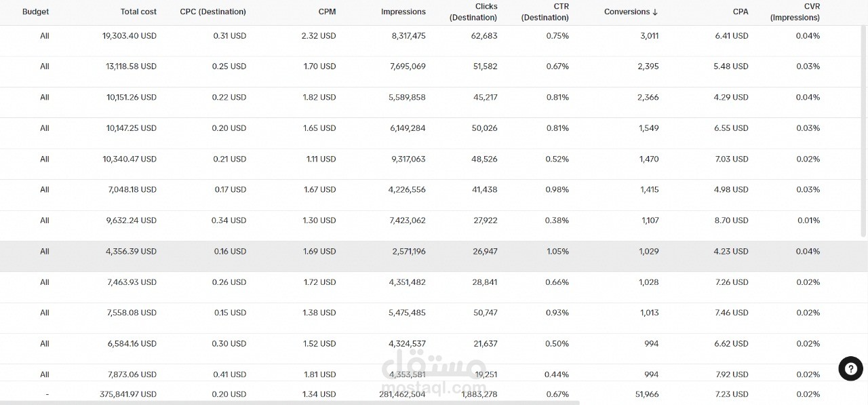Image resolution: width=868 pixels, height=405 pixels.
Task: Sort by the CPM column header
Action: pyautogui.click(x=327, y=12)
